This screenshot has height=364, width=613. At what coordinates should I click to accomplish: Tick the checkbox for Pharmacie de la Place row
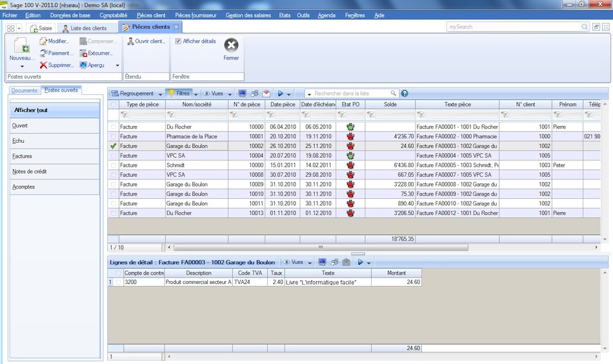(x=114, y=136)
